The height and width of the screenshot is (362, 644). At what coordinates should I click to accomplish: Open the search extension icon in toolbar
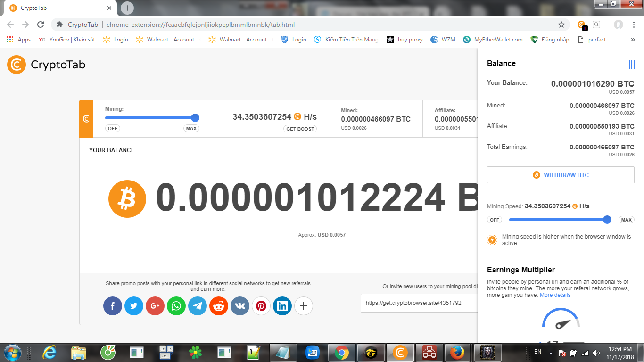coord(596,25)
